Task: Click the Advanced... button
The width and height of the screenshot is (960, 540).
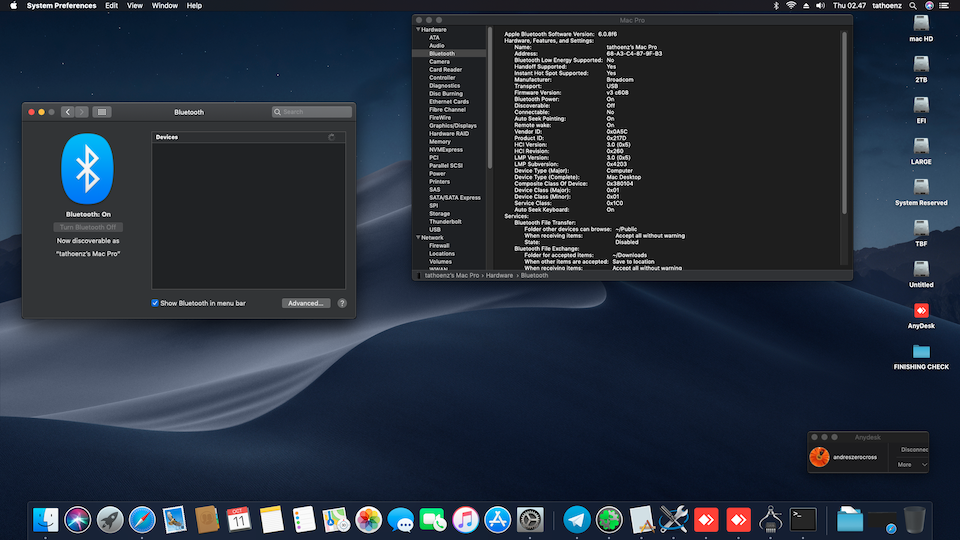Action: click(x=305, y=303)
